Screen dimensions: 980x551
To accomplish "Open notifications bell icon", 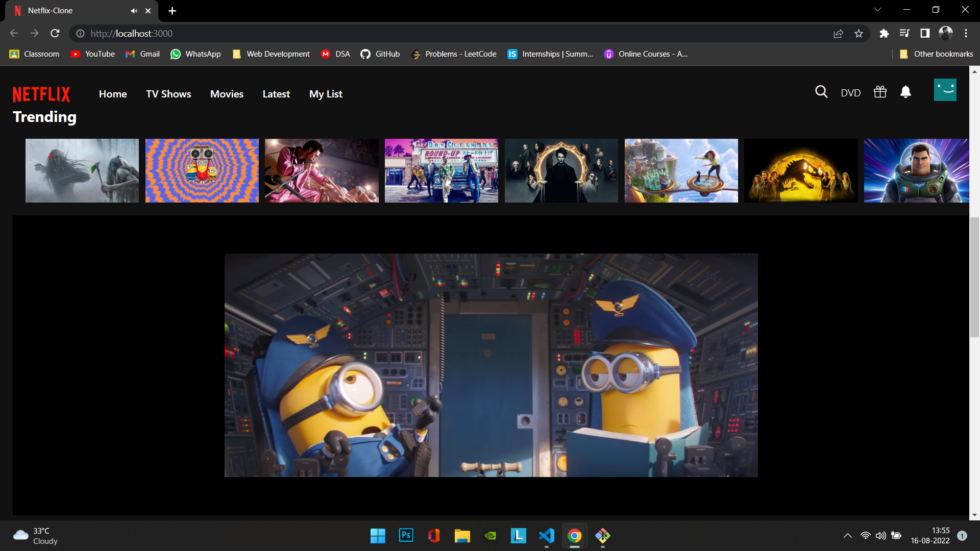I will click(905, 92).
